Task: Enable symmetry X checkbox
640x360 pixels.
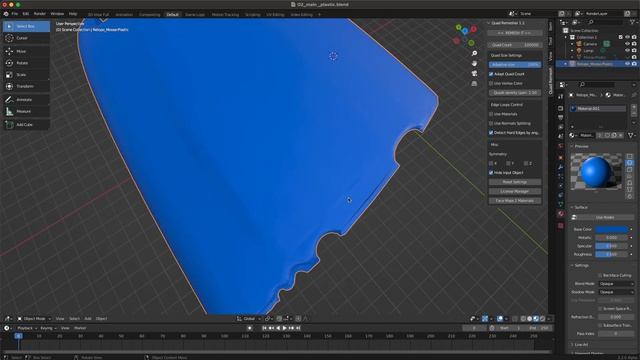Action: coord(491,163)
